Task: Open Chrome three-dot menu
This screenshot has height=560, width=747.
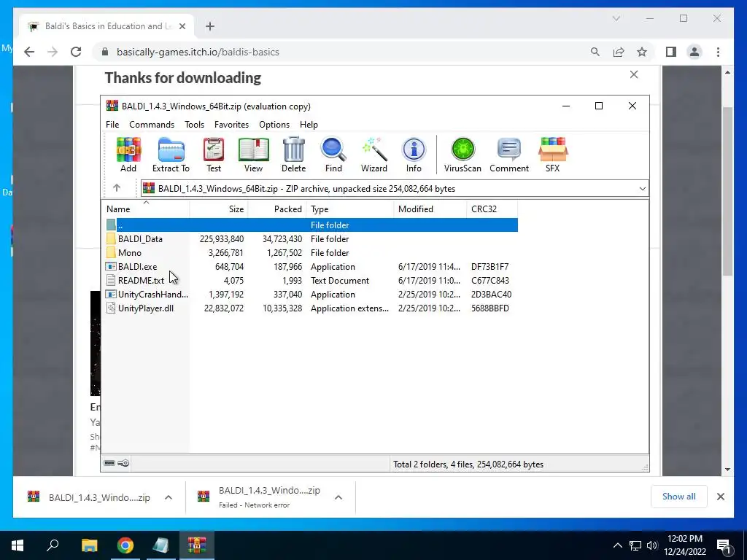Action: (x=718, y=52)
